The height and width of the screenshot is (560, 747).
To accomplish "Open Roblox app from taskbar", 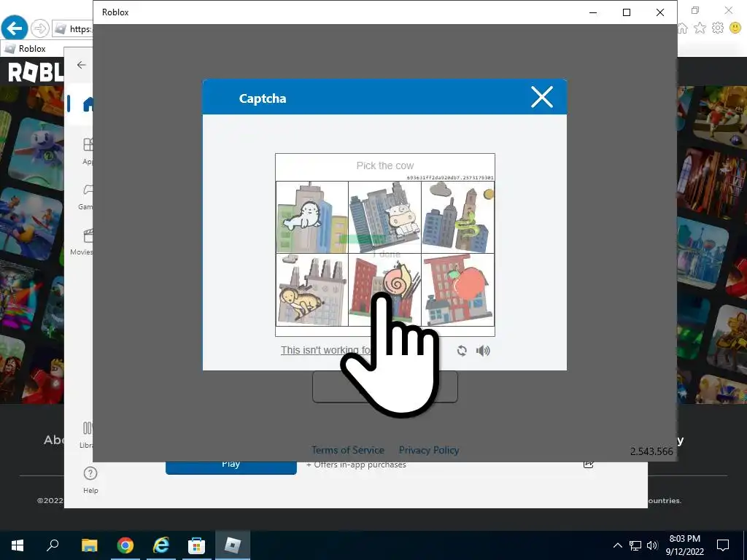I will coord(232,545).
